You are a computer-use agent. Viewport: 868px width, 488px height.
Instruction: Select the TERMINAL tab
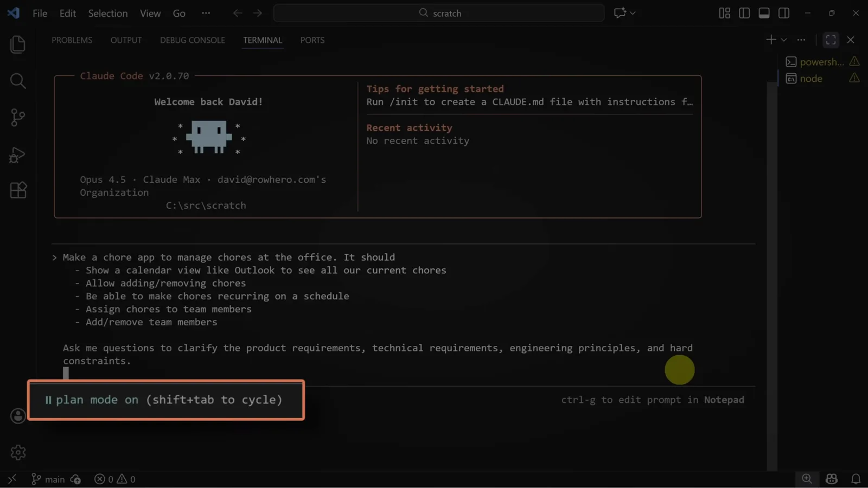coord(263,40)
